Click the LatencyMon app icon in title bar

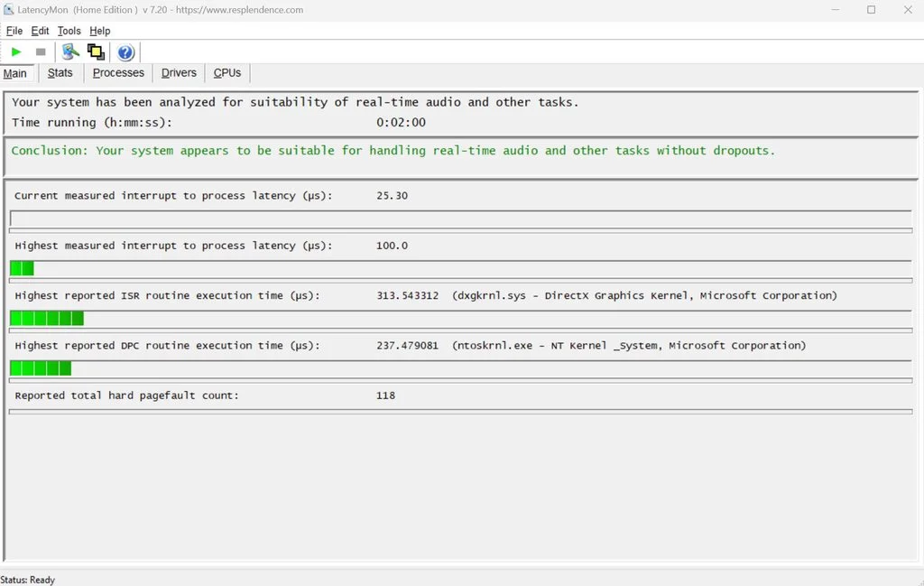click(8, 9)
